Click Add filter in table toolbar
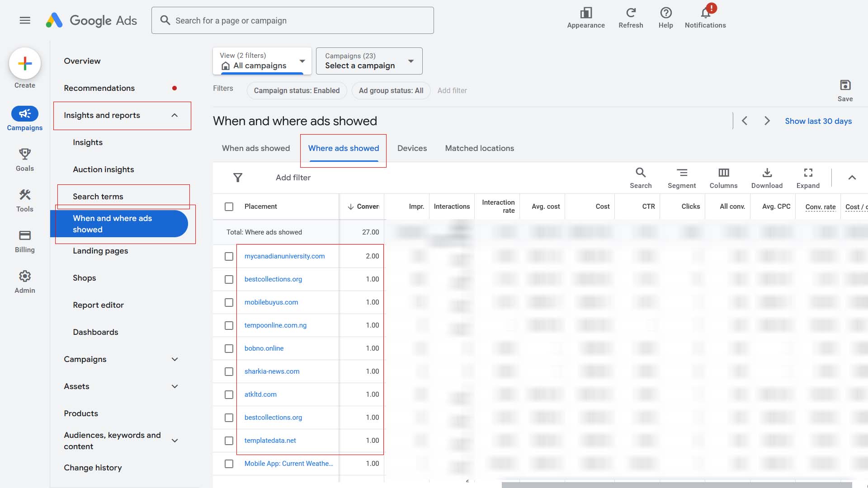 point(293,178)
